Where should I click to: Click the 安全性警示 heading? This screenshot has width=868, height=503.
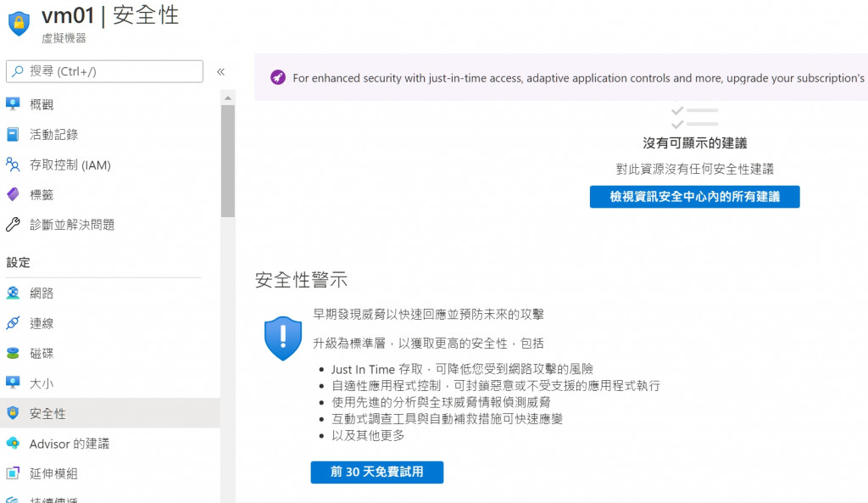pos(301,280)
